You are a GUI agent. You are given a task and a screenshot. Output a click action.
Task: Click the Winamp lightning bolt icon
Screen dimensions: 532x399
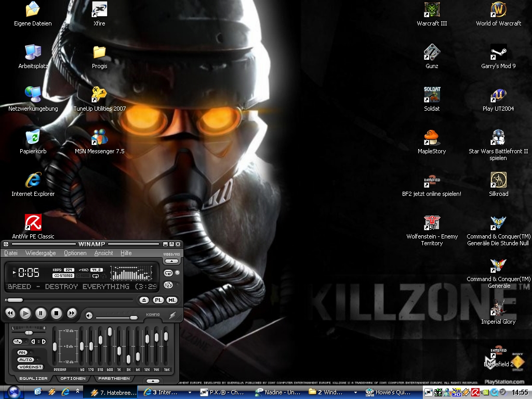[172, 315]
